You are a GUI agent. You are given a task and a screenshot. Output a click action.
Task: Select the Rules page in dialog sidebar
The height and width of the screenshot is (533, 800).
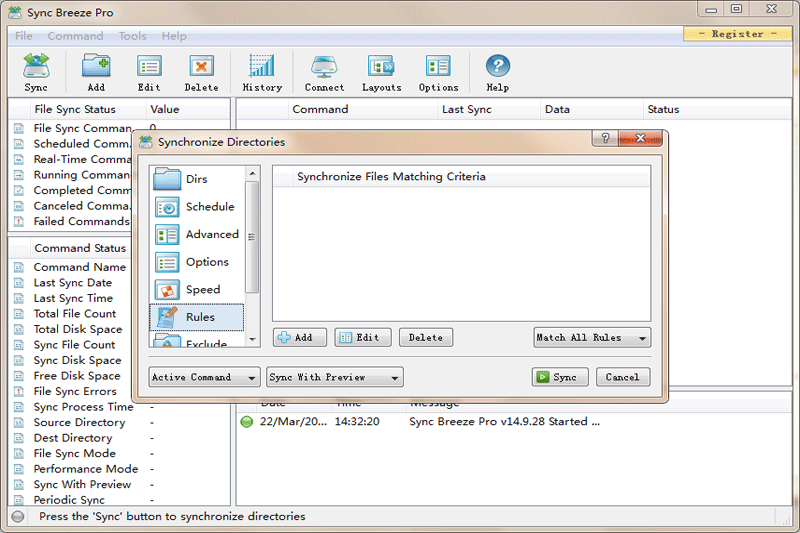197,317
